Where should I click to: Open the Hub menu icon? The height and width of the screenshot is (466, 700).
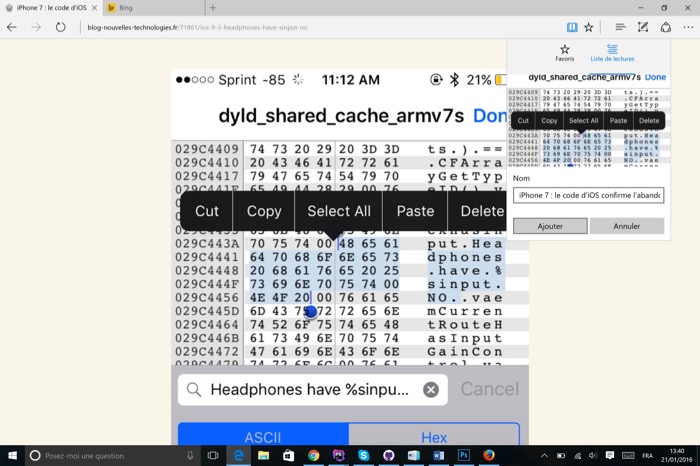point(620,27)
